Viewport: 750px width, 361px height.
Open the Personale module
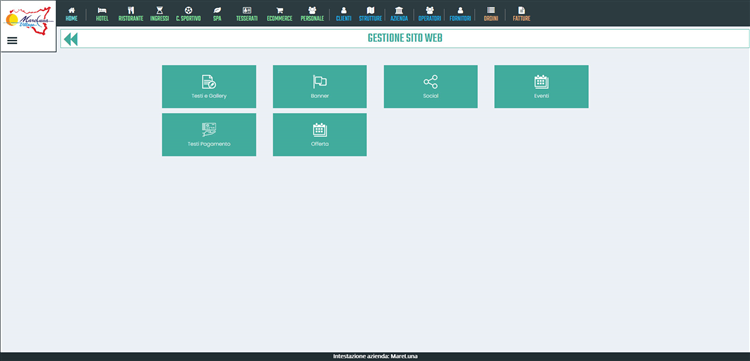312,14
